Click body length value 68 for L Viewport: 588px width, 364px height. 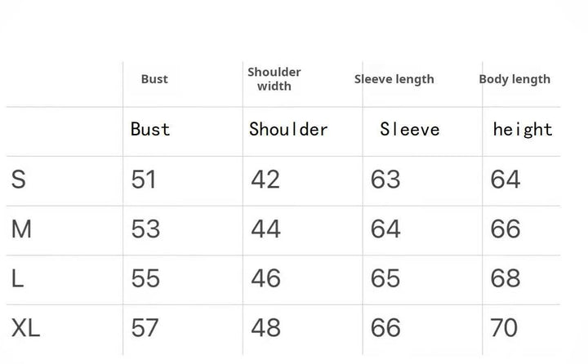[506, 278]
